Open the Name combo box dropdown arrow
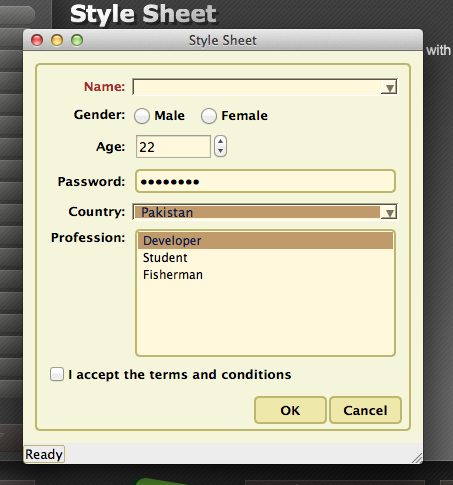The image size is (453, 485). point(389,87)
